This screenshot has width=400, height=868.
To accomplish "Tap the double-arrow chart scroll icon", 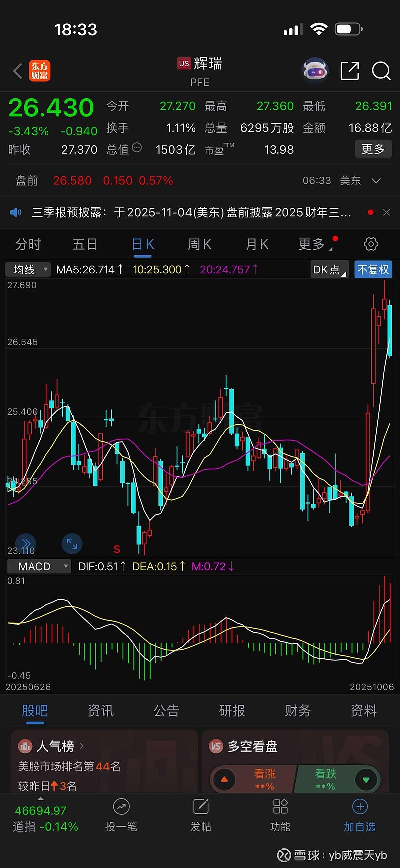I will 26,543.
